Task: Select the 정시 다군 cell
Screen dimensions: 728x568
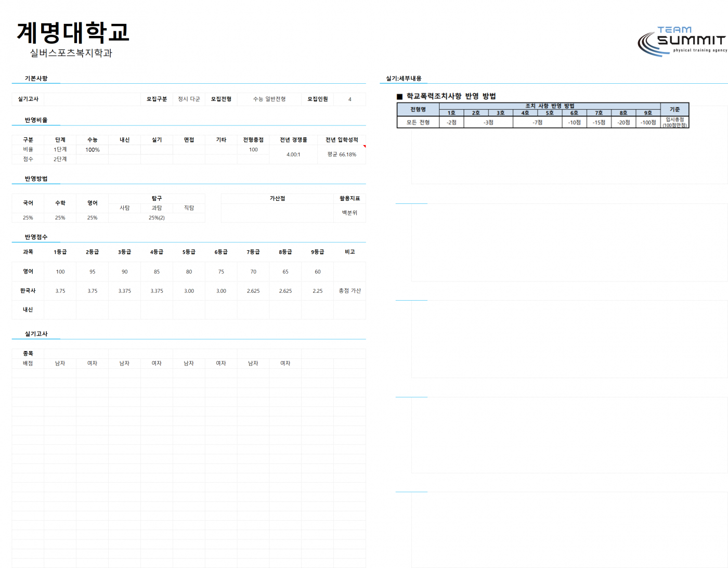Action: pyautogui.click(x=189, y=99)
